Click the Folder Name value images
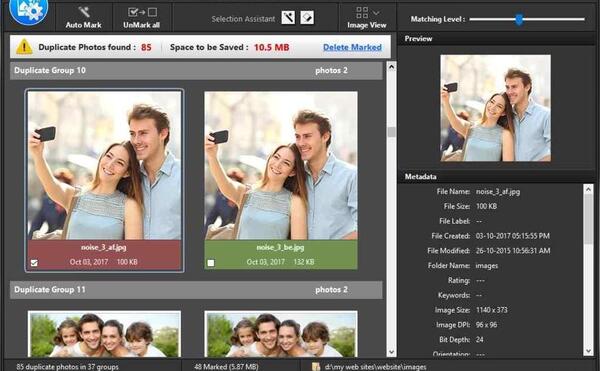This screenshot has width=600, height=371. coord(487,266)
